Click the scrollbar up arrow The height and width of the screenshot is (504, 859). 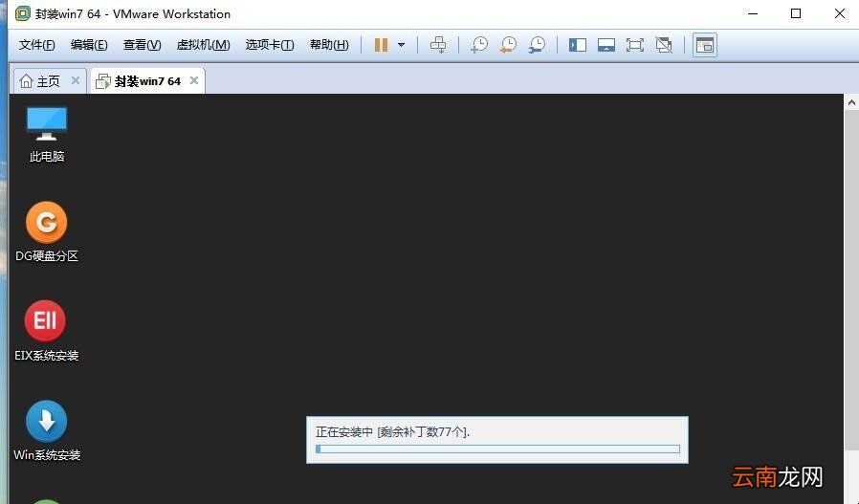[851, 102]
